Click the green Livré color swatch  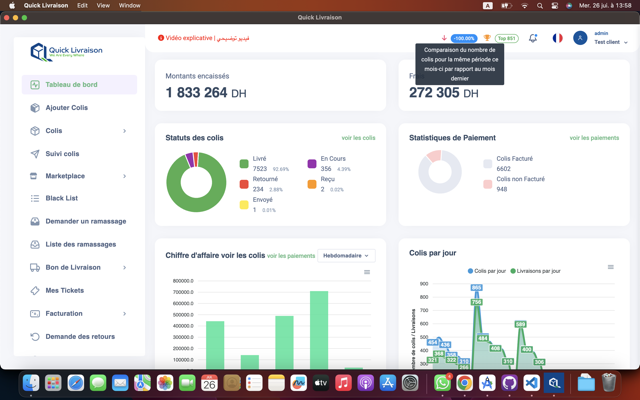[244, 163]
